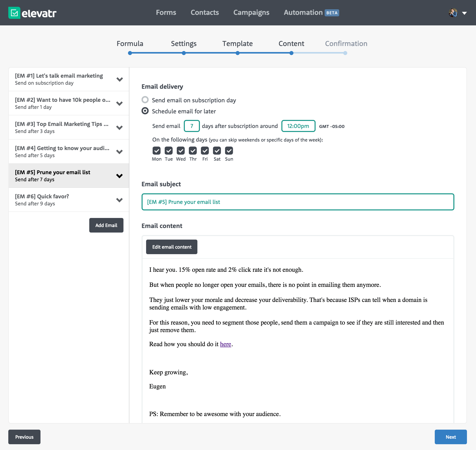Click the Add Email button
This screenshot has height=450, width=476.
tap(106, 225)
